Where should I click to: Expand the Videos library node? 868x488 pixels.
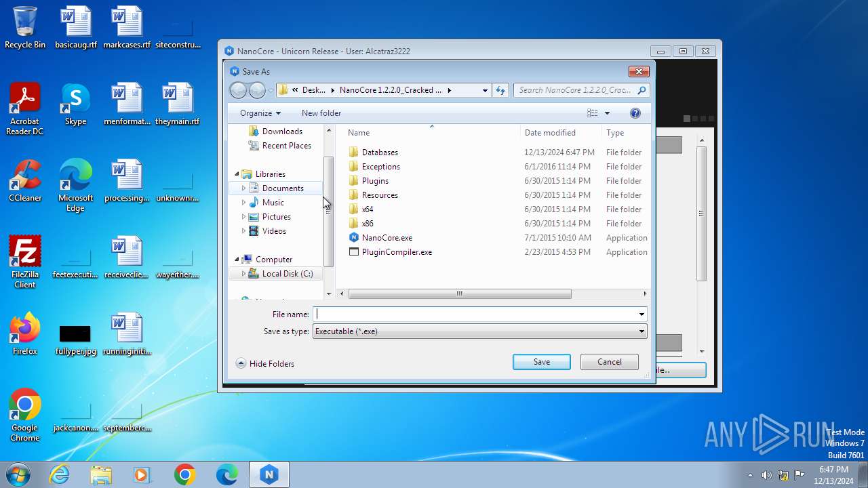(243, 231)
